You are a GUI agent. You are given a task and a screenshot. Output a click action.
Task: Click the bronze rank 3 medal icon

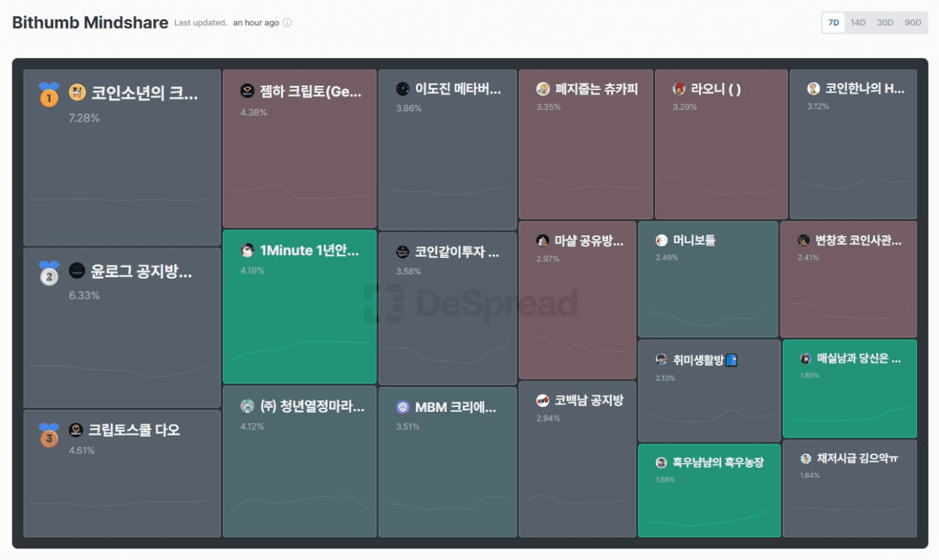pos(48,435)
